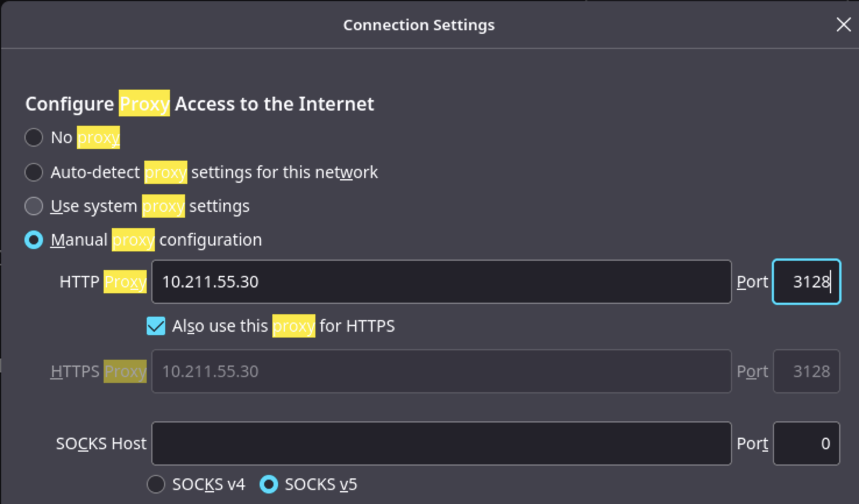This screenshot has height=504, width=859.
Task: Focus the SOCKS port field showing 0
Action: click(806, 443)
